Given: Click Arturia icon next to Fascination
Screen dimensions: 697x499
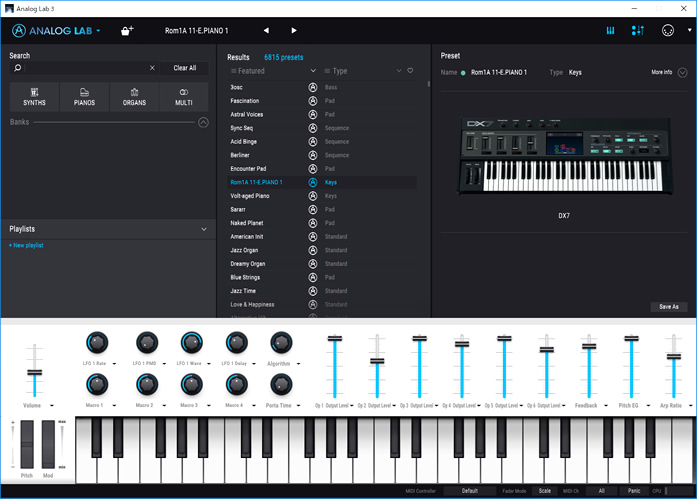Looking at the screenshot, I should click(x=313, y=101).
